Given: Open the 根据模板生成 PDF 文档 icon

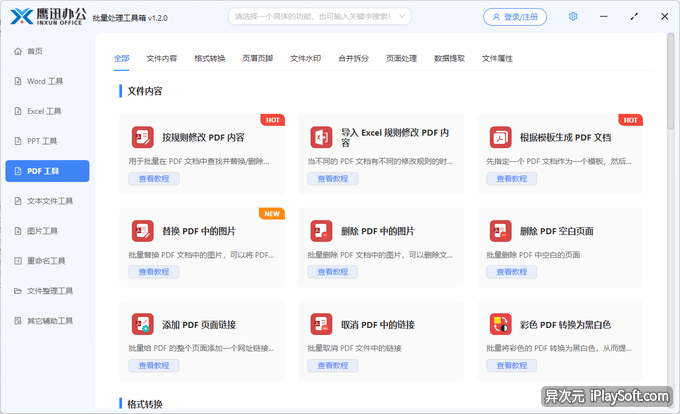Looking at the screenshot, I should click(x=500, y=137).
